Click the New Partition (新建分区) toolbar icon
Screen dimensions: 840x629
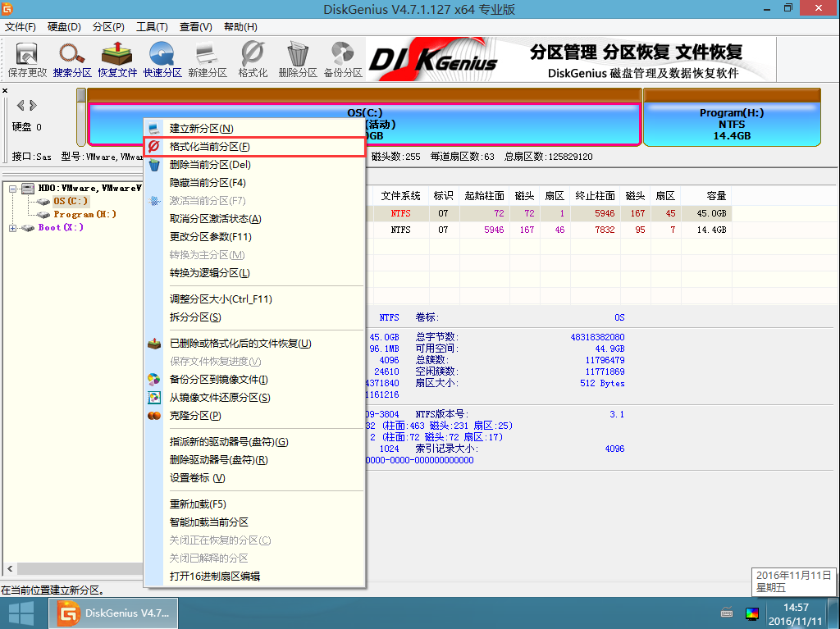208,60
